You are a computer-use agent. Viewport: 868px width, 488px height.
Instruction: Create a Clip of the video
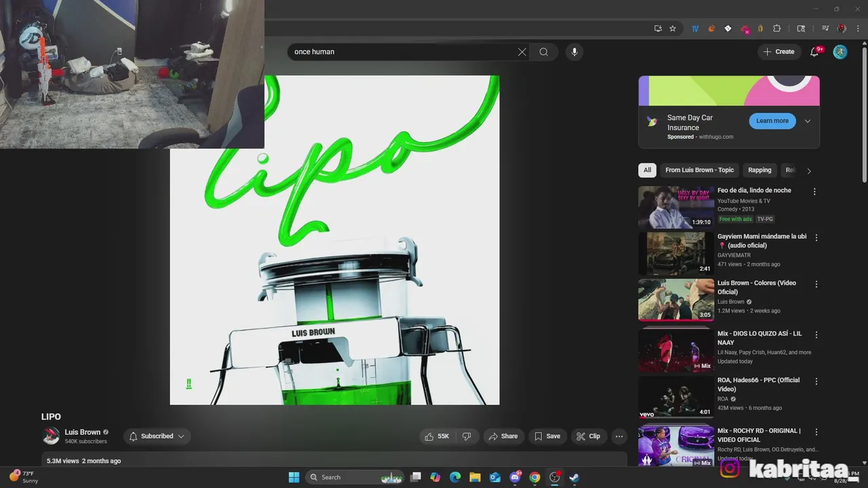pyautogui.click(x=588, y=436)
